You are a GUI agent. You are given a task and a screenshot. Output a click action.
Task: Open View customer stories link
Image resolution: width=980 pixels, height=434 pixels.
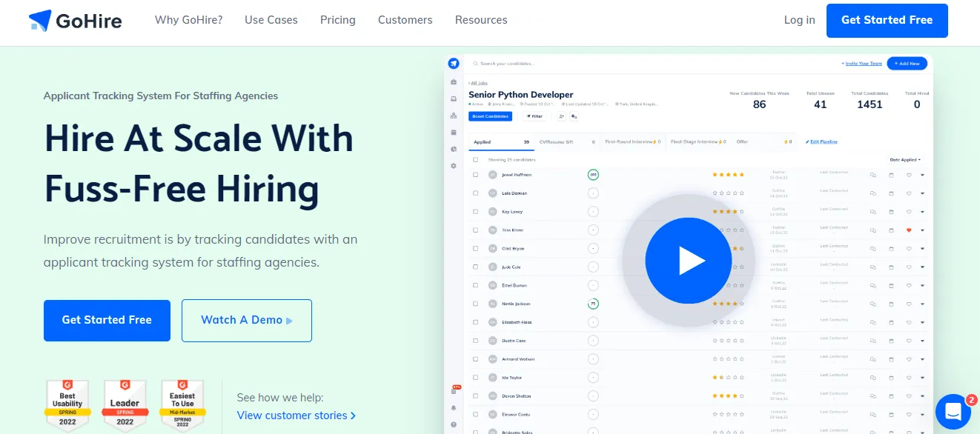[297, 415]
